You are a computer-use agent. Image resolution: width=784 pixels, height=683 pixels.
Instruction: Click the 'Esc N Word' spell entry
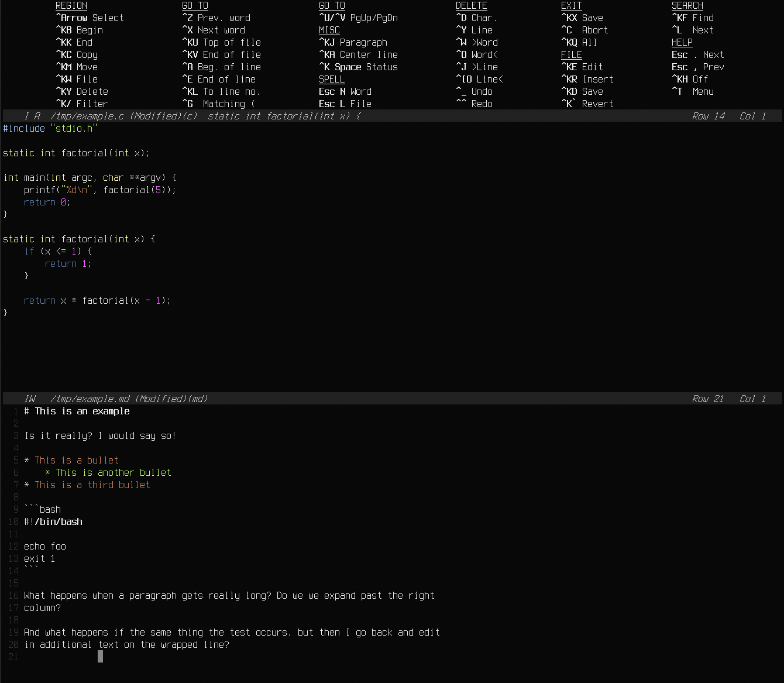click(x=345, y=91)
